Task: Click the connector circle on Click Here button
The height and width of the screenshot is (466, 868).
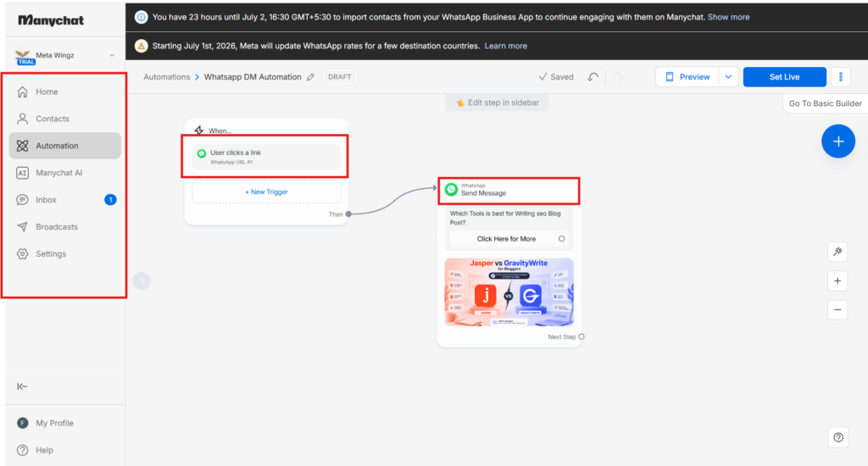Action: tap(561, 239)
